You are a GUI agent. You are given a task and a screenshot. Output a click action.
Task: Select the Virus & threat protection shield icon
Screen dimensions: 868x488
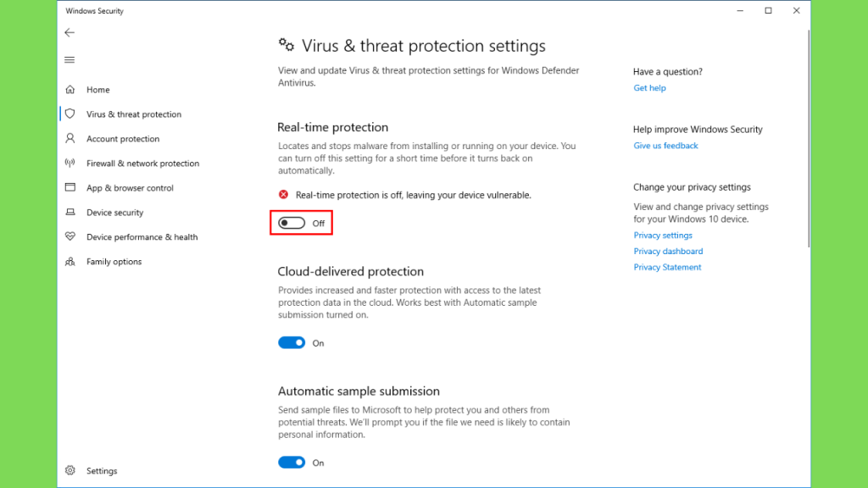pos(70,114)
